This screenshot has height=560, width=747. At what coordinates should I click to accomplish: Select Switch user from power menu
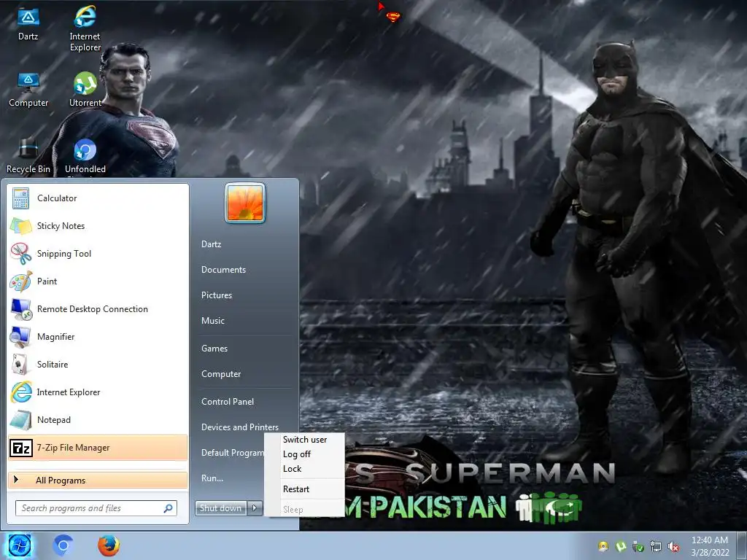tap(305, 440)
